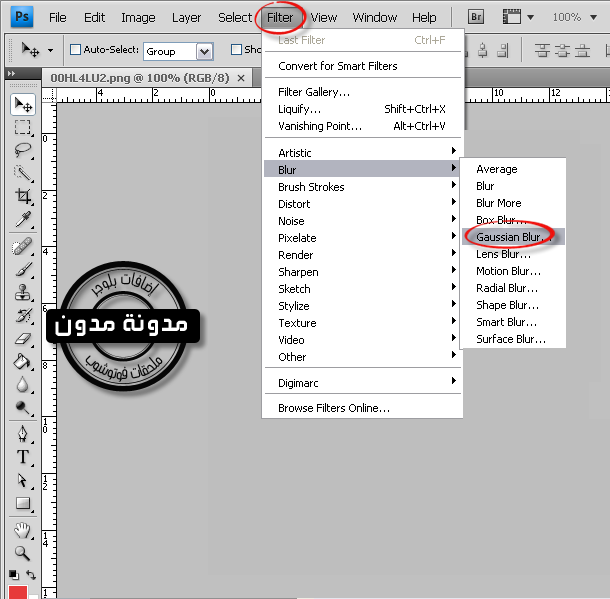Select the Hand tool
The image size is (610, 599).
[x=23, y=530]
